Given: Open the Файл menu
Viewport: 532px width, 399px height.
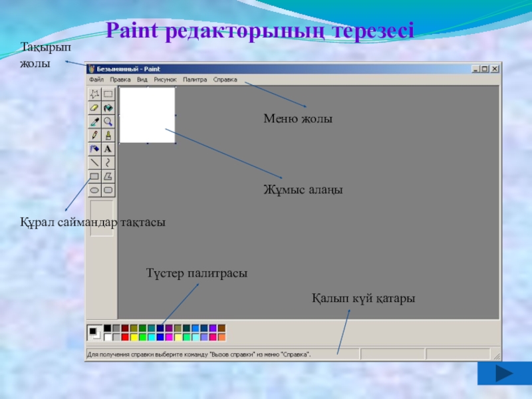Looking at the screenshot, I should tap(96, 80).
